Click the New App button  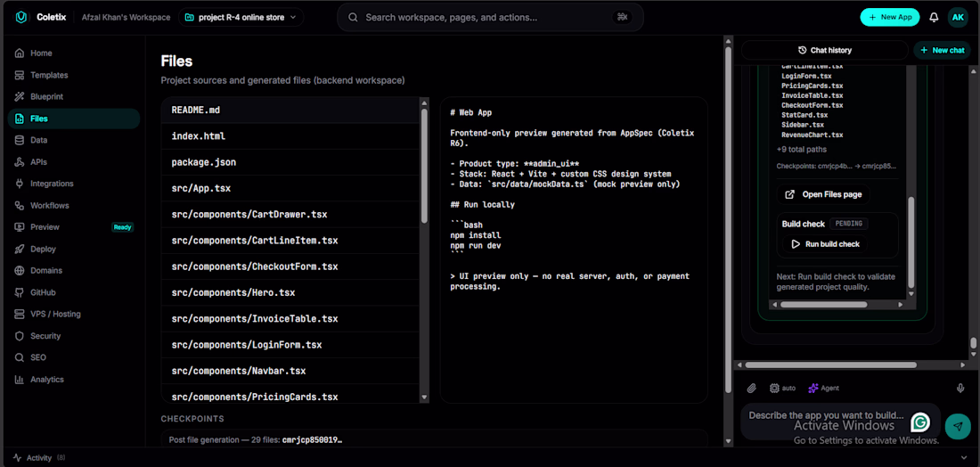coord(890,18)
